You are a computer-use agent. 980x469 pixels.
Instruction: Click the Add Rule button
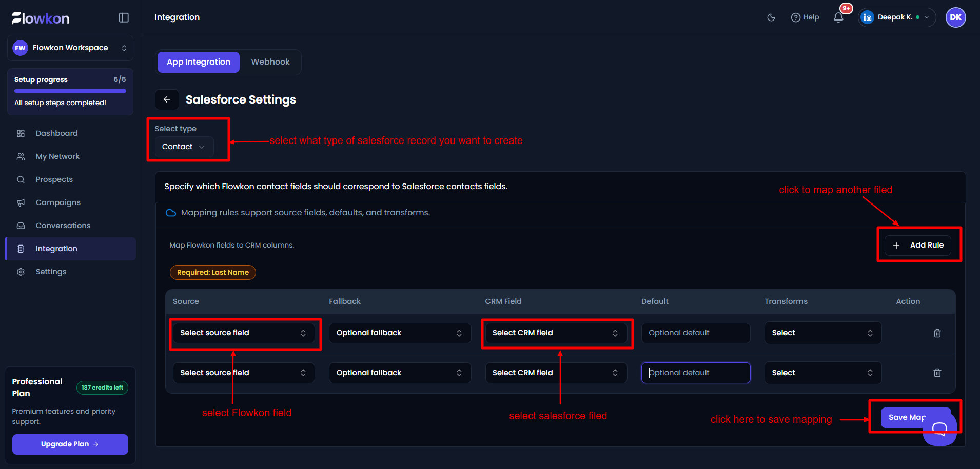pos(918,245)
